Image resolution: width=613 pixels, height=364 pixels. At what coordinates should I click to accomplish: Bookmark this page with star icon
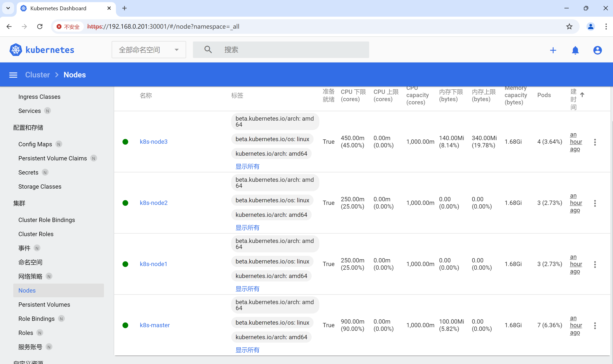[x=569, y=27]
